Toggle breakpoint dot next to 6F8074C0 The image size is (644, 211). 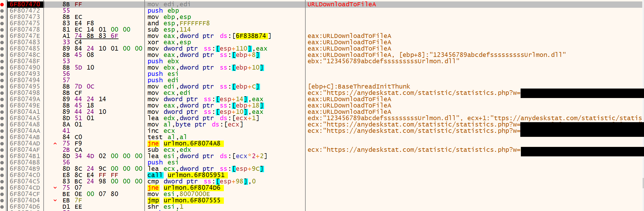[2, 175]
